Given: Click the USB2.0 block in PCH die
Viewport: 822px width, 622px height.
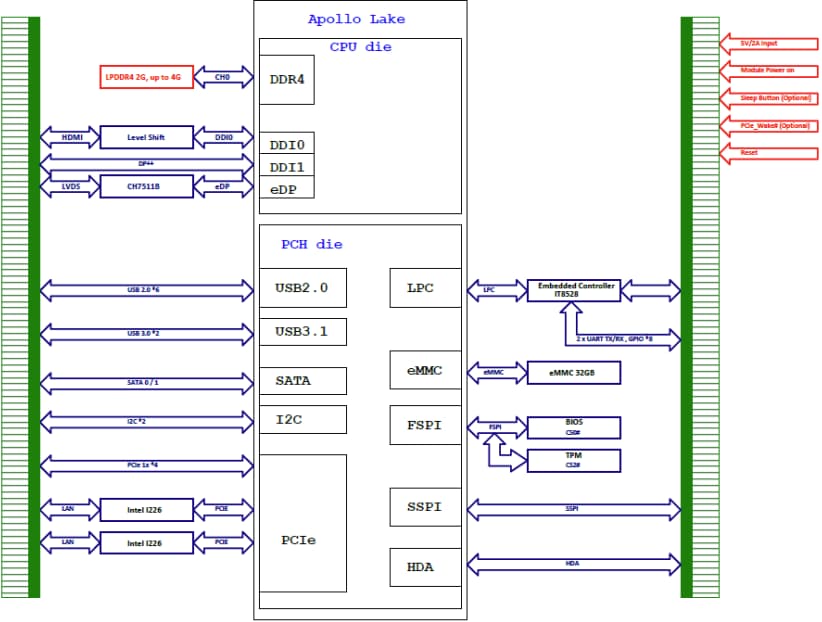Looking at the screenshot, I should point(303,287).
